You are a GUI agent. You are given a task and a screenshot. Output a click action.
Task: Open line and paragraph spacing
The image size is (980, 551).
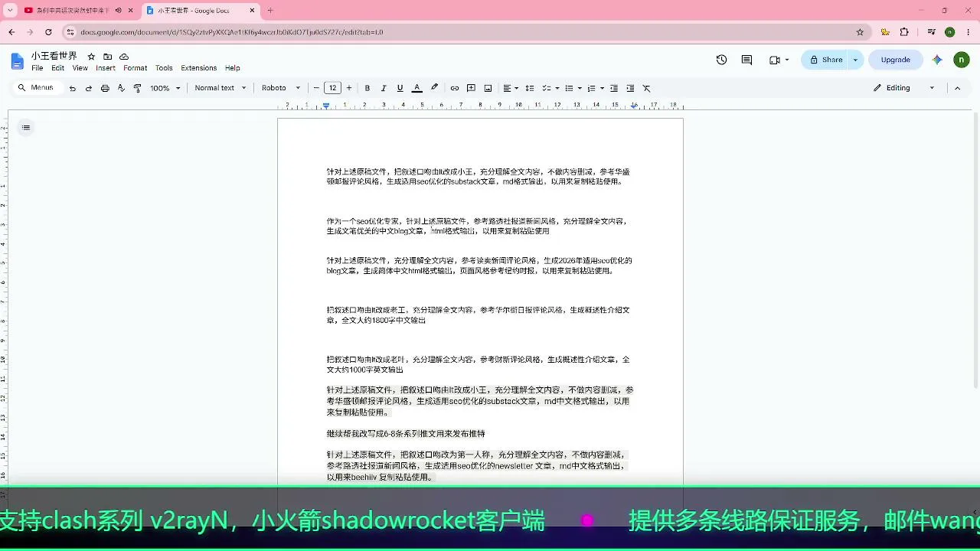tap(529, 88)
